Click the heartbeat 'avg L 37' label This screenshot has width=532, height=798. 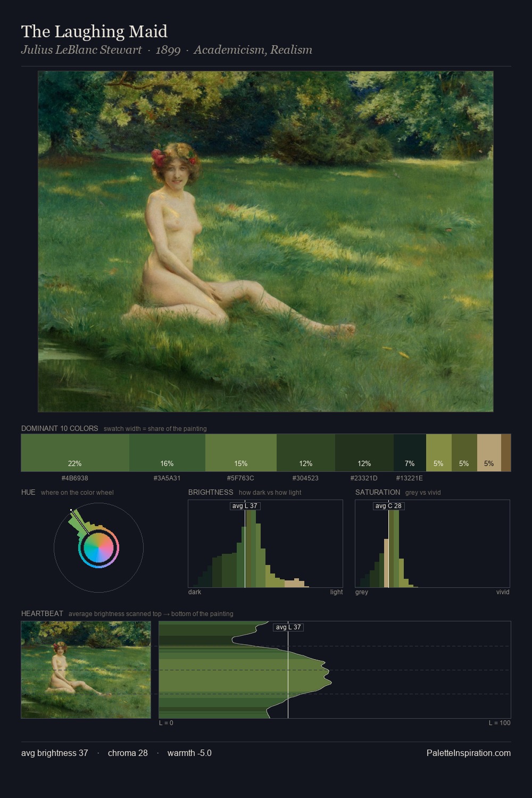pyautogui.click(x=288, y=627)
